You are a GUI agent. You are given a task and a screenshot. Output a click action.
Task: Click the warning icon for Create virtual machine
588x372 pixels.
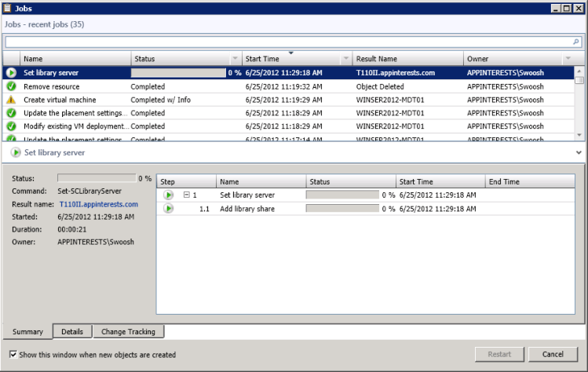pyautogui.click(x=11, y=100)
